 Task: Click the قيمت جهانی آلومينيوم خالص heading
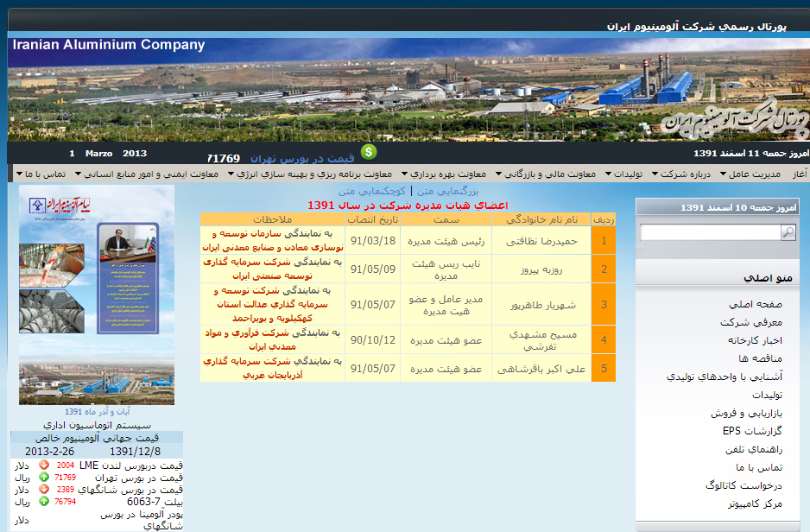97,438
